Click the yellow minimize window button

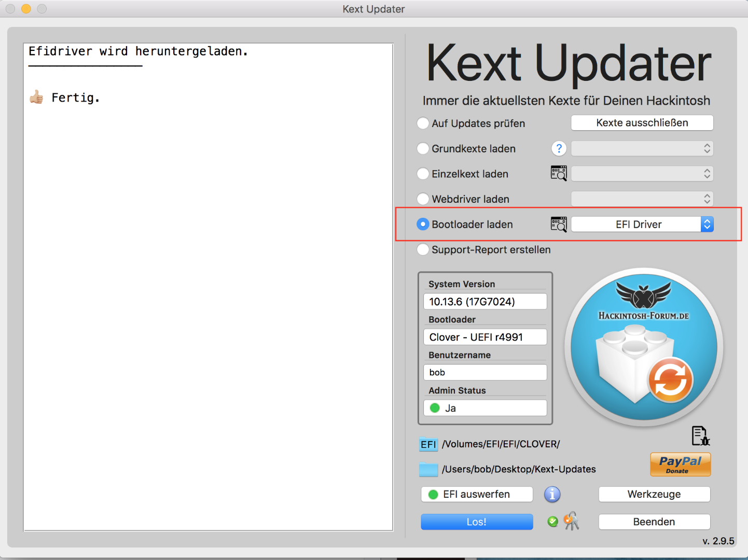26,9
